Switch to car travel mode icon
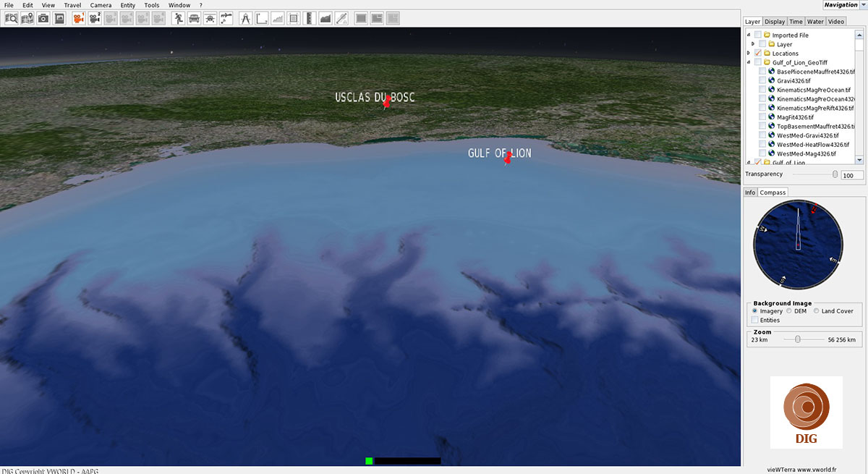Screen dimensions: 868x474 [194, 18]
